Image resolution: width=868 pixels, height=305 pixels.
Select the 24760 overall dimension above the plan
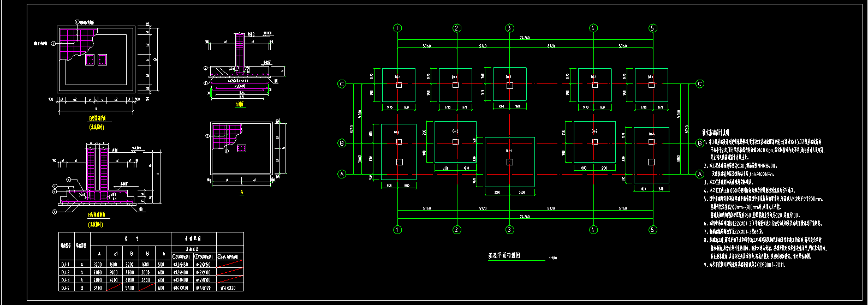pyautogui.click(x=525, y=38)
